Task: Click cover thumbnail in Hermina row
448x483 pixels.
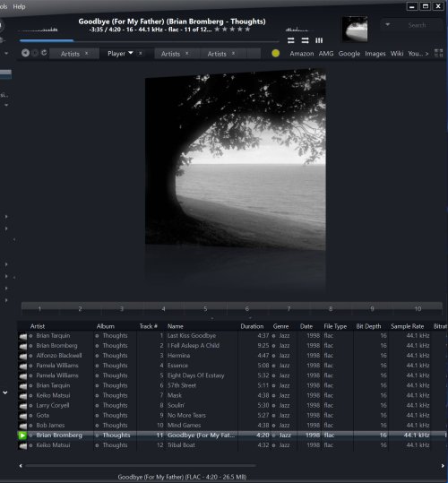Action: click(22, 356)
